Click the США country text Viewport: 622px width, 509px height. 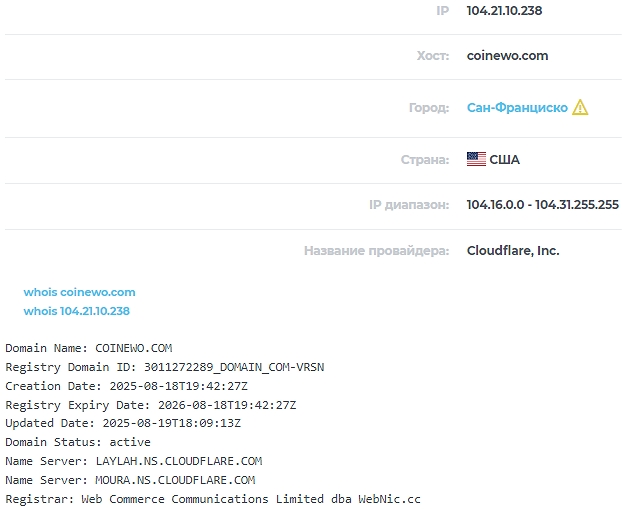pyautogui.click(x=504, y=160)
